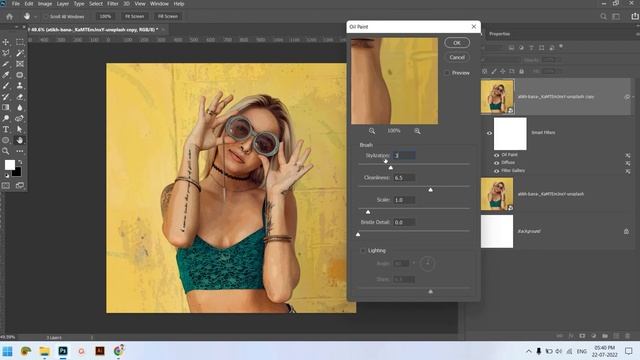This screenshot has height=360, width=640.
Task: Select the Gradient tool
Action: [6, 108]
